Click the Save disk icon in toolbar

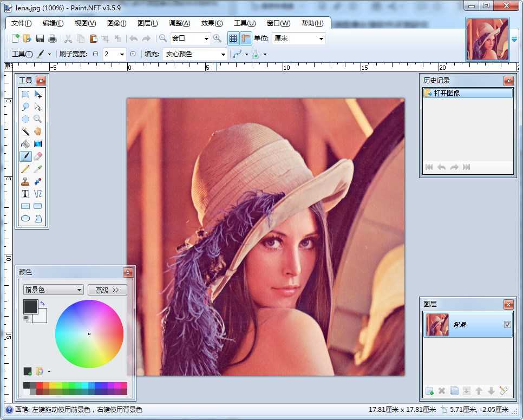point(40,38)
